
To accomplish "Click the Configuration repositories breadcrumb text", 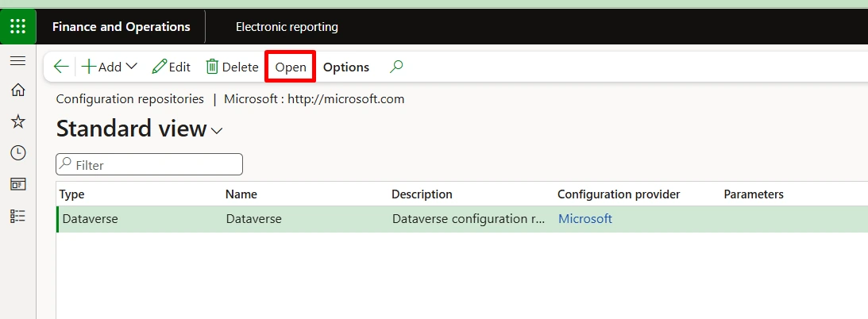I will point(130,99).
